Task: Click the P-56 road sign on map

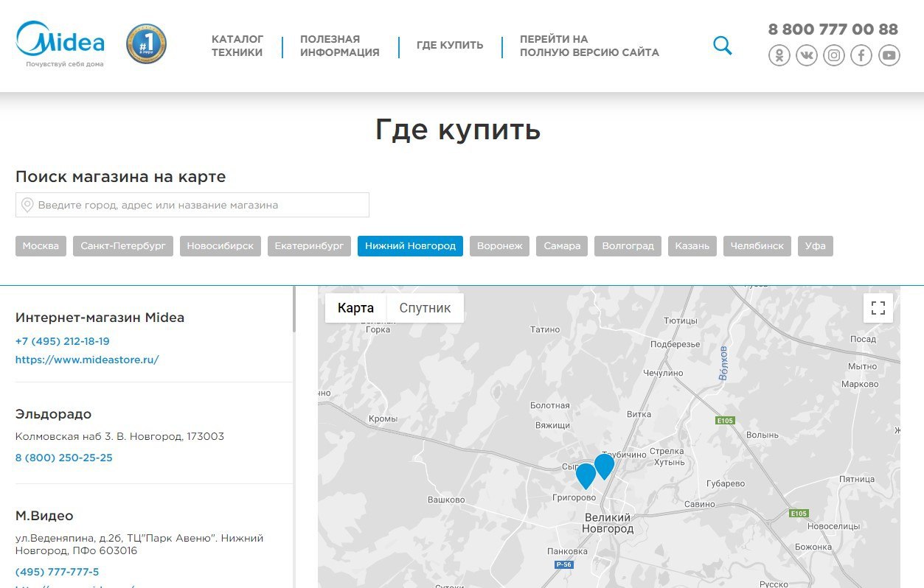Action: click(564, 564)
